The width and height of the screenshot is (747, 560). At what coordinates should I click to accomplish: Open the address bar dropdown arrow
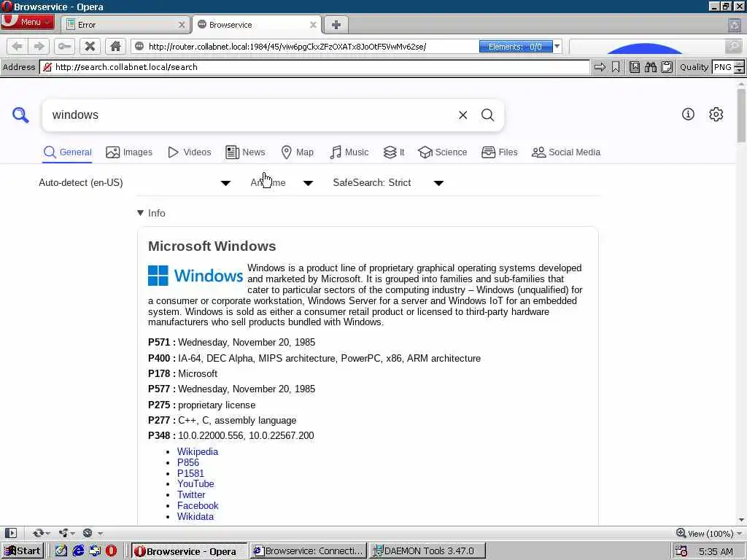click(557, 46)
